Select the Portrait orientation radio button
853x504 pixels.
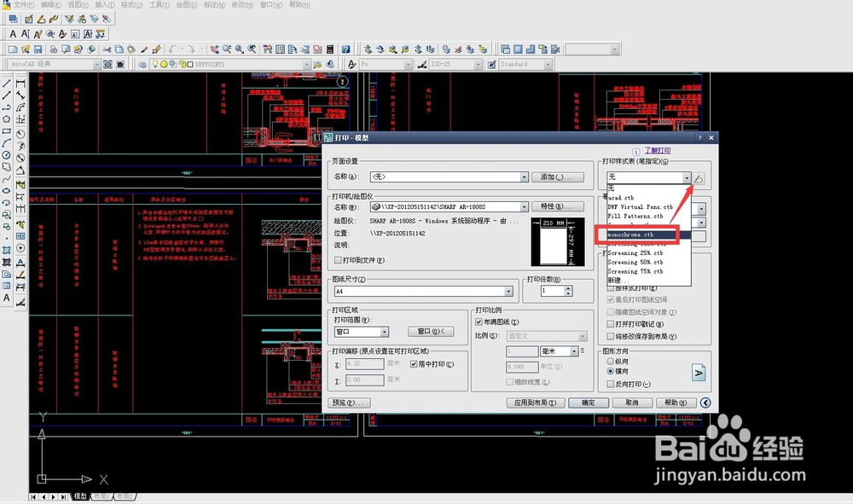(x=611, y=361)
